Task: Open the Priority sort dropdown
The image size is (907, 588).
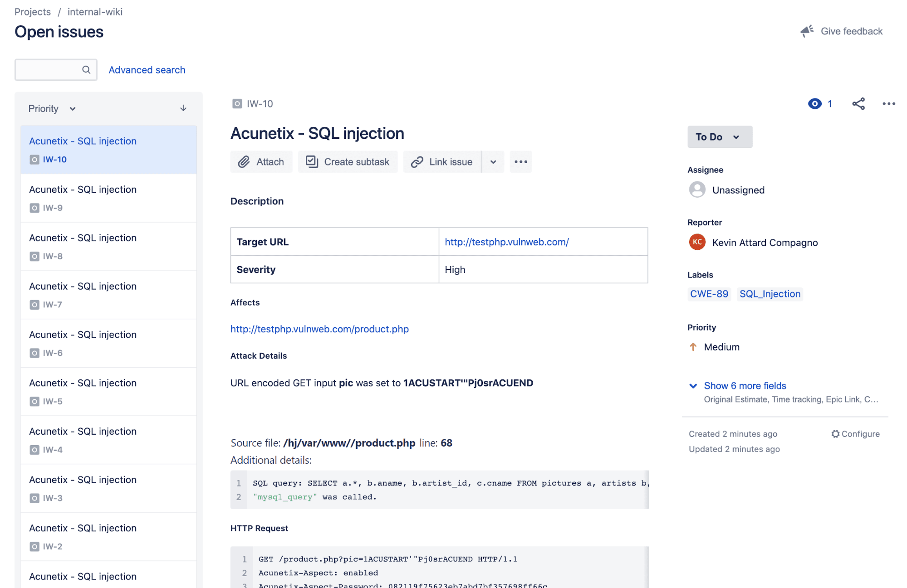Action: [x=52, y=109]
